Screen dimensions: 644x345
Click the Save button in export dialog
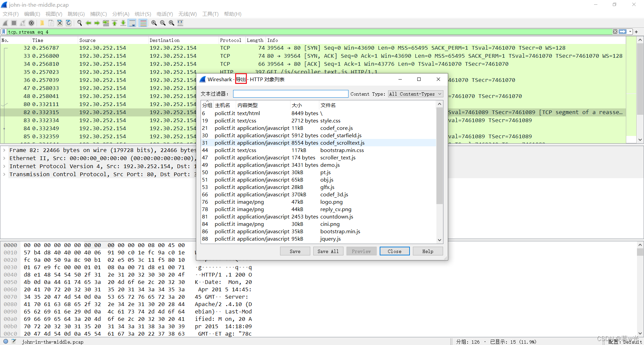295,251
